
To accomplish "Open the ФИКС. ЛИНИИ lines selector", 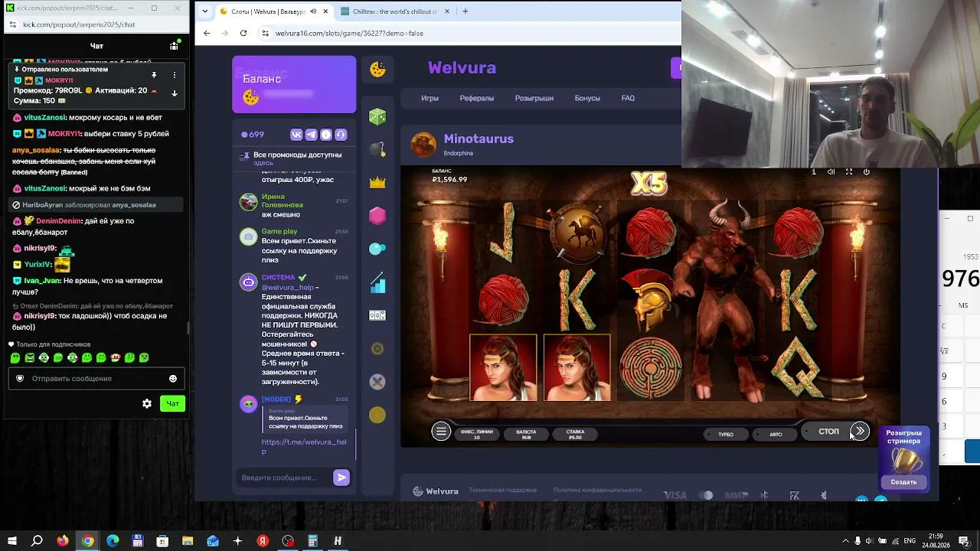I will pyautogui.click(x=477, y=434).
